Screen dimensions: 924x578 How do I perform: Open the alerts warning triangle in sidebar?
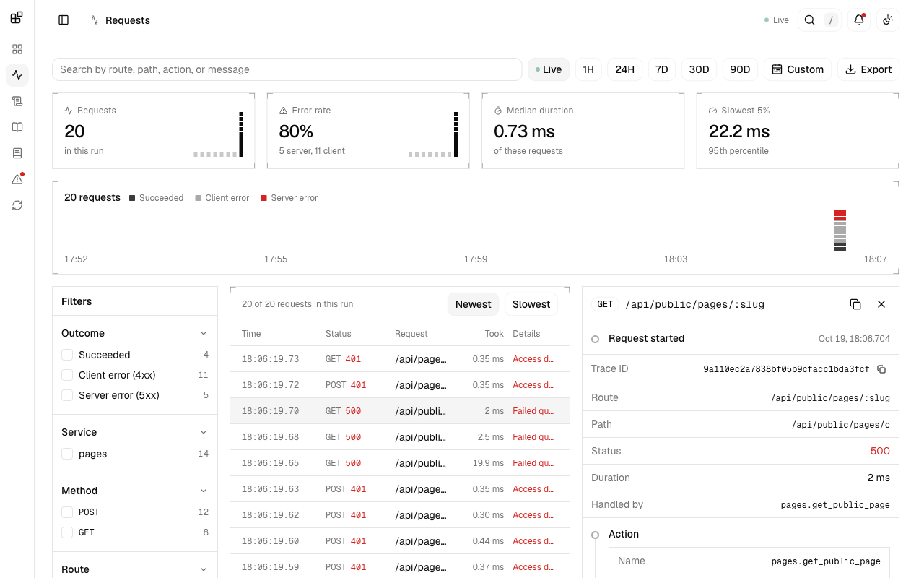pos(17,179)
